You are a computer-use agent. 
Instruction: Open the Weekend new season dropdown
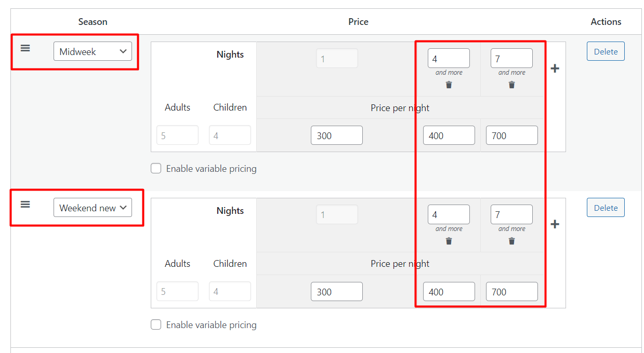[x=93, y=208]
